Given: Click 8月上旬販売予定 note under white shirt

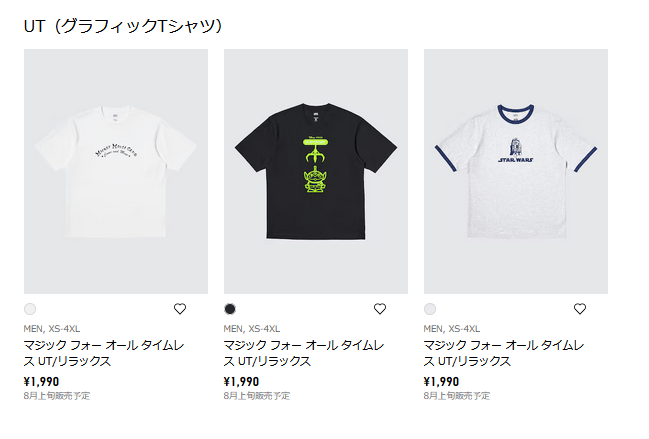Looking at the screenshot, I should point(57,396).
